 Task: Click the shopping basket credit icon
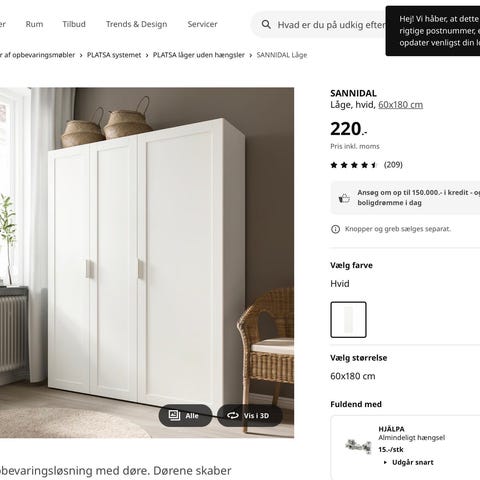[344, 198]
